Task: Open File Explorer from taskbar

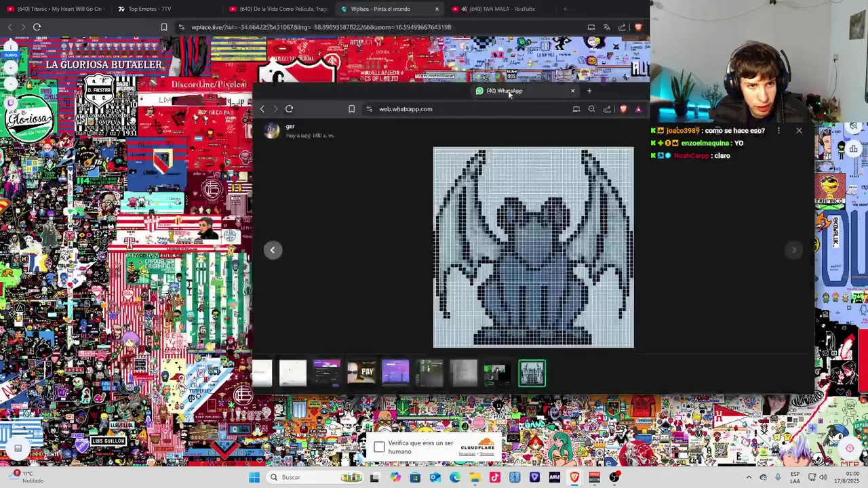Action: (x=475, y=477)
